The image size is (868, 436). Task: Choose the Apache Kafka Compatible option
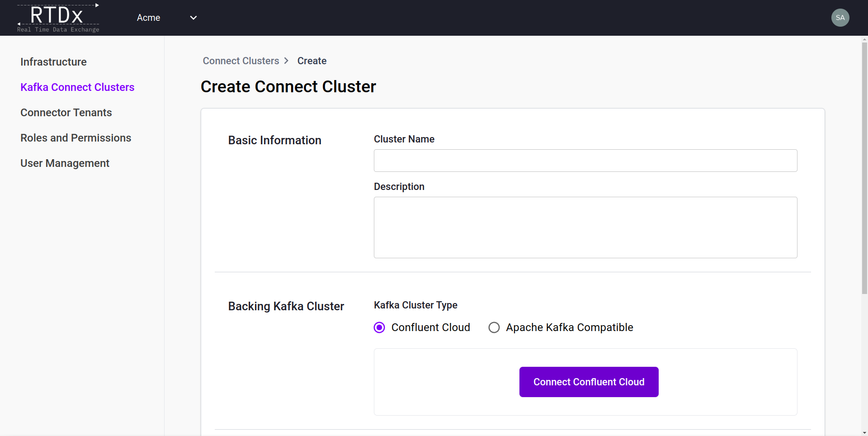coord(494,327)
